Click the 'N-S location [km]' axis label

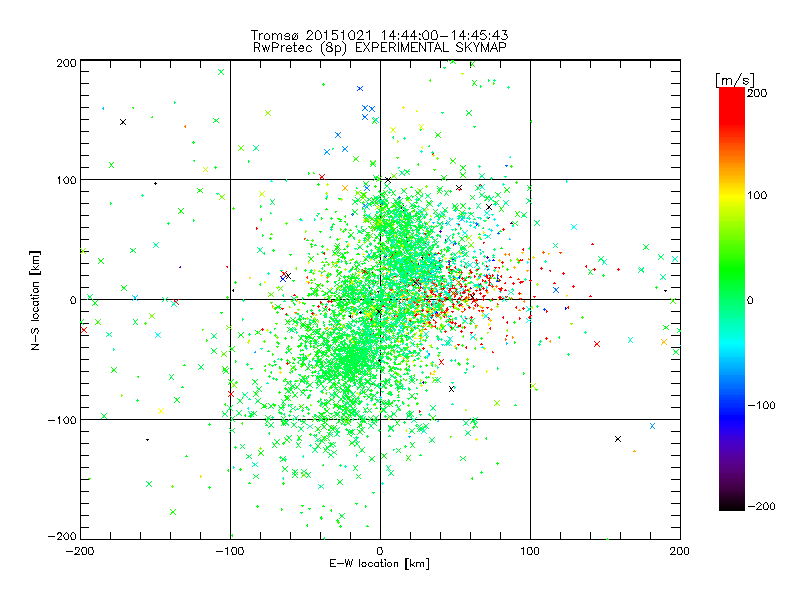click(x=35, y=300)
